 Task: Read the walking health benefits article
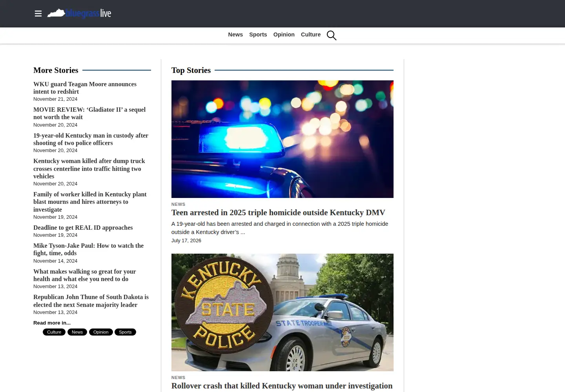(84, 275)
